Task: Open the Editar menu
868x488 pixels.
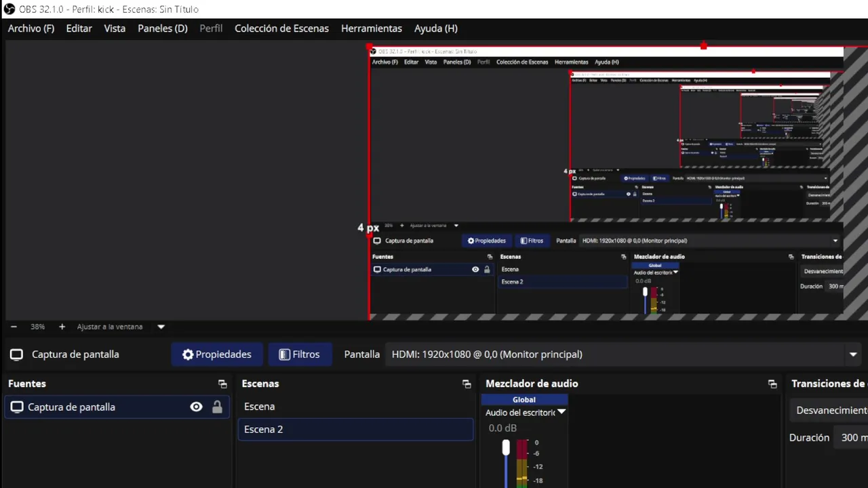Action: pyautogui.click(x=79, y=28)
